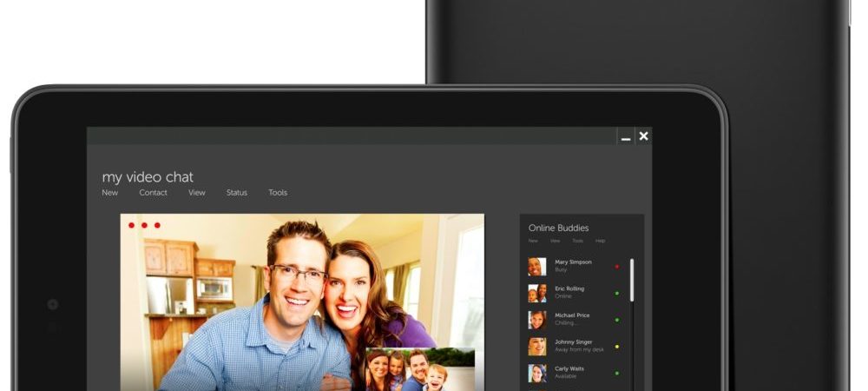
Task: Open the View menu in Online Buddies panel
Action: (x=556, y=241)
